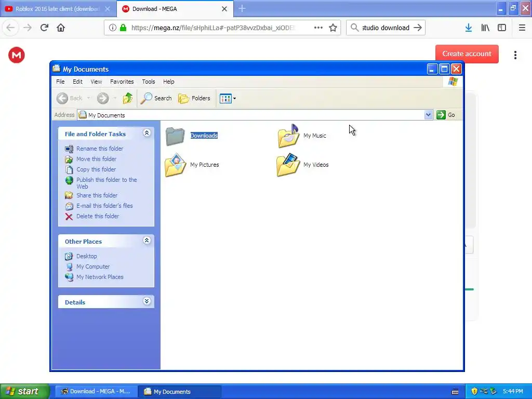
Task: Select the My Music folder
Action: tap(302, 136)
